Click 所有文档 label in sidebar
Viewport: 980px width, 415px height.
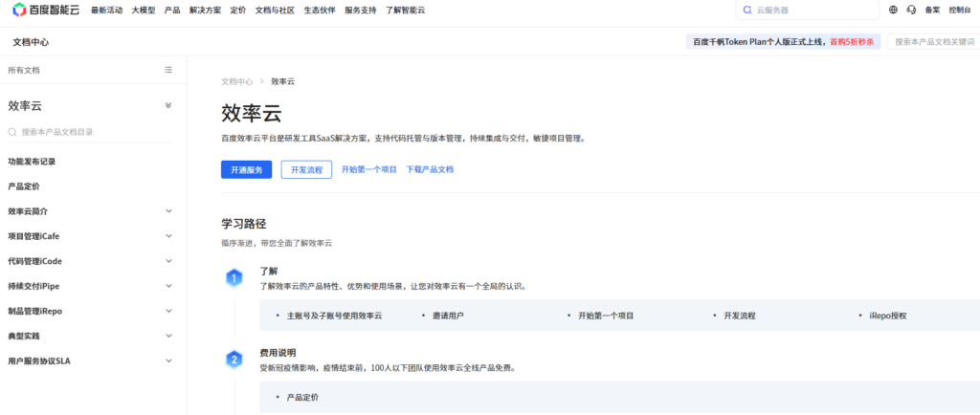tap(24, 70)
